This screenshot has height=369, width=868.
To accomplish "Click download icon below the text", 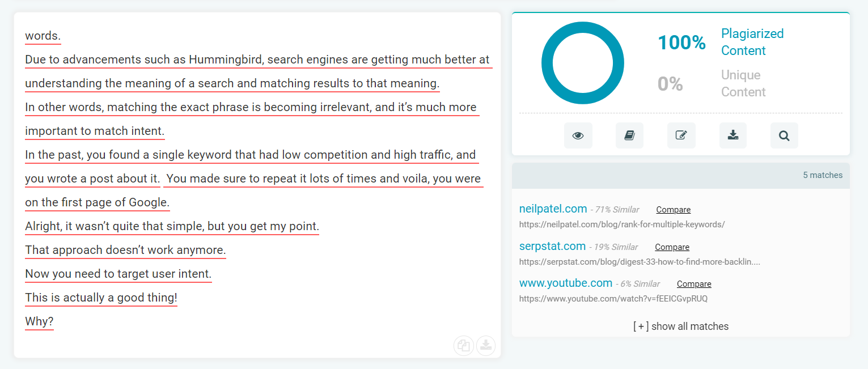I will coord(486,346).
